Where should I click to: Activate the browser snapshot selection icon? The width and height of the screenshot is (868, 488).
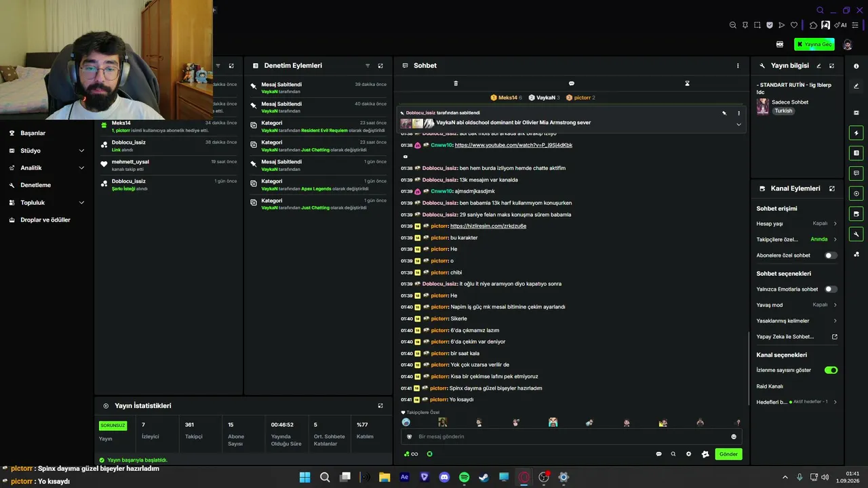(757, 25)
